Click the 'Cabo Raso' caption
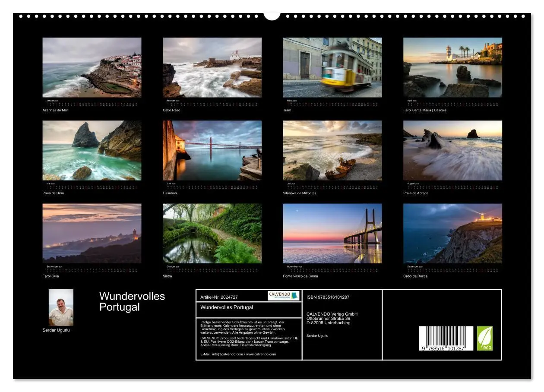Viewport: 544px width, 392px height. (x=171, y=110)
